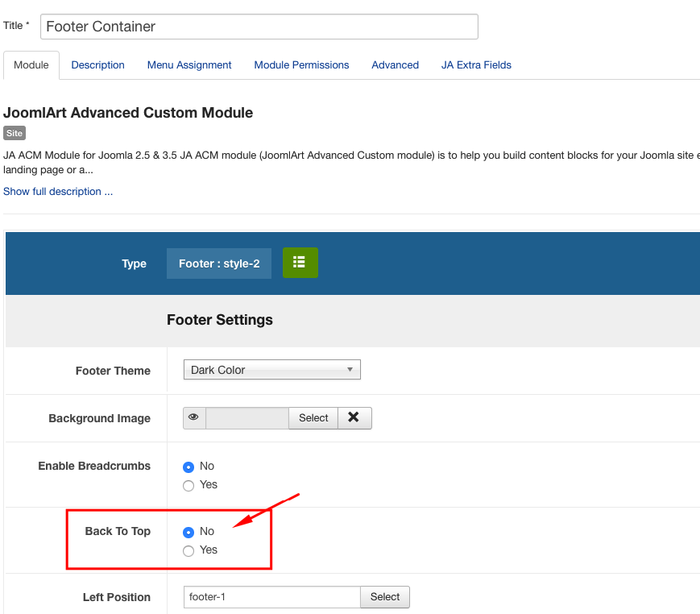Open the Footer Theme dropdown
The image size is (700, 614).
(x=271, y=370)
